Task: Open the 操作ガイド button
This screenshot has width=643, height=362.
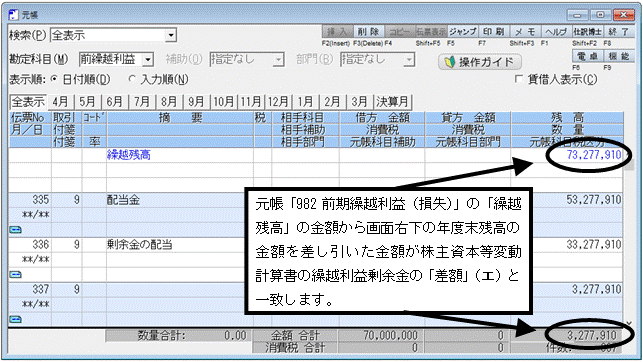Action: (480, 62)
